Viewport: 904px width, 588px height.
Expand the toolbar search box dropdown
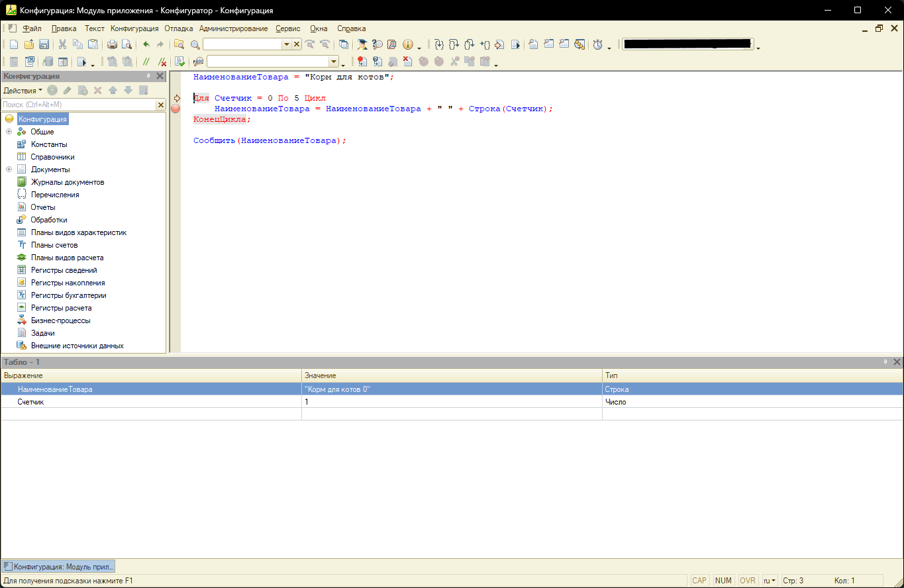coord(287,44)
